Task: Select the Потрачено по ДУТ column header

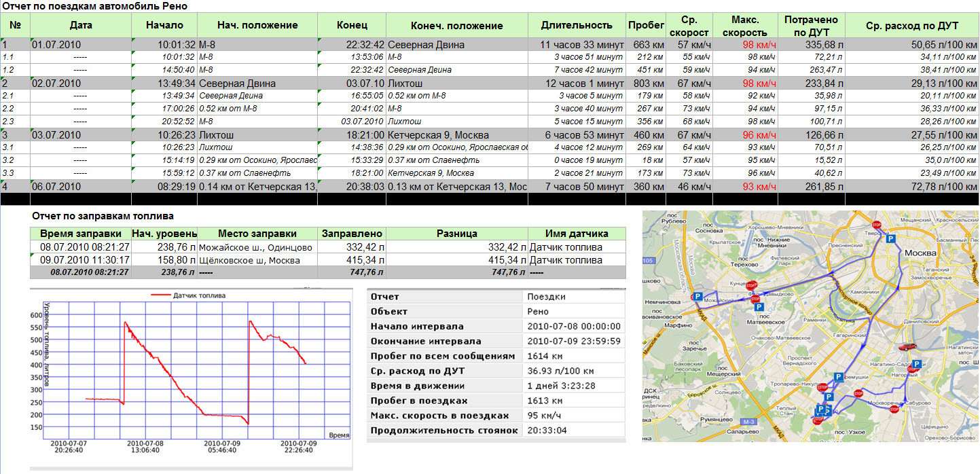Action: [x=811, y=26]
